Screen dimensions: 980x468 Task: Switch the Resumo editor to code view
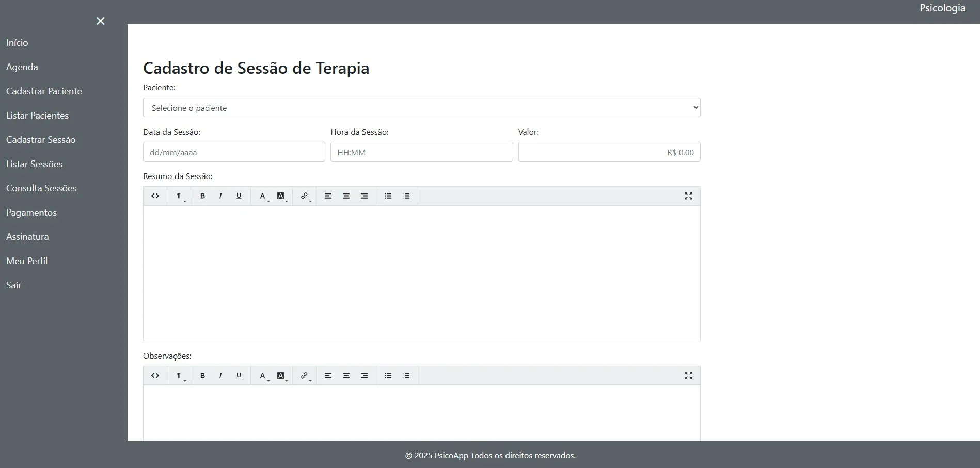[x=155, y=196]
